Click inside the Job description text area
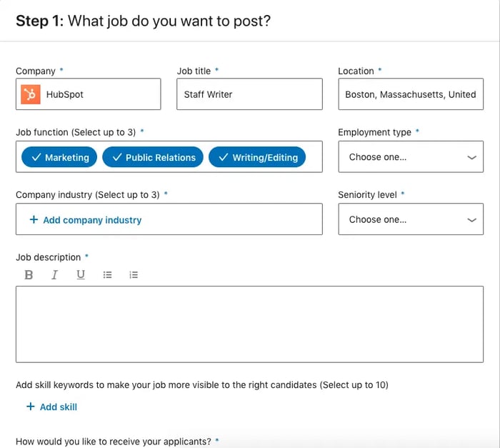This screenshot has width=500, height=448. (x=249, y=324)
